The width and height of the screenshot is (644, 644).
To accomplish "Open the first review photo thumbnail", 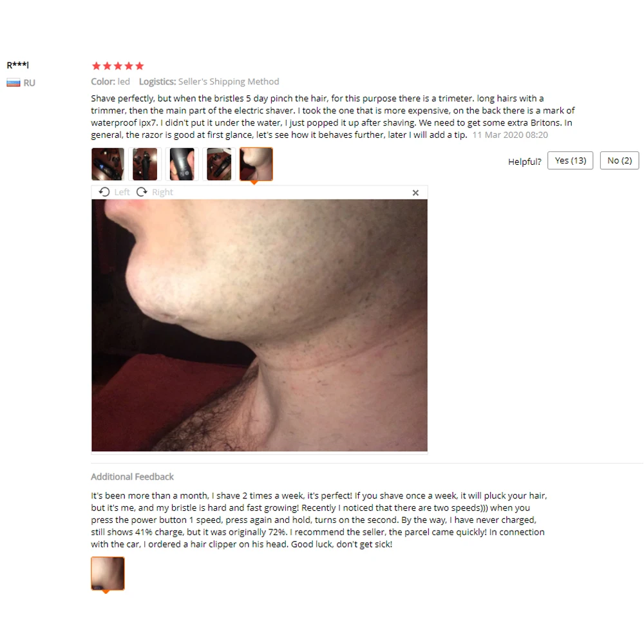I will (108, 164).
